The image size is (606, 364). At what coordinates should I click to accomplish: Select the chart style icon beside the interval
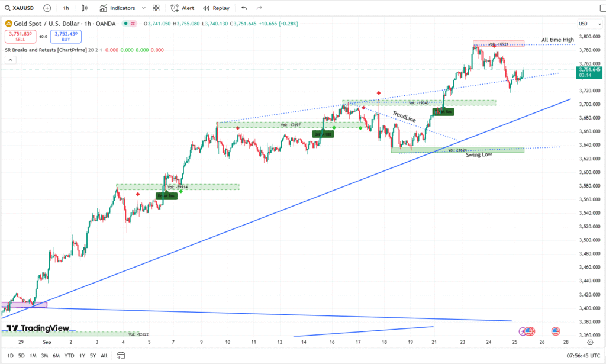click(84, 8)
